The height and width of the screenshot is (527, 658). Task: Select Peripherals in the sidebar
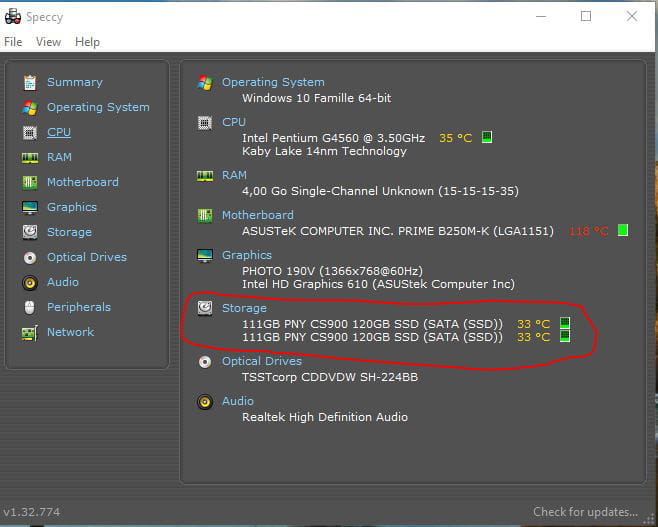[79, 307]
